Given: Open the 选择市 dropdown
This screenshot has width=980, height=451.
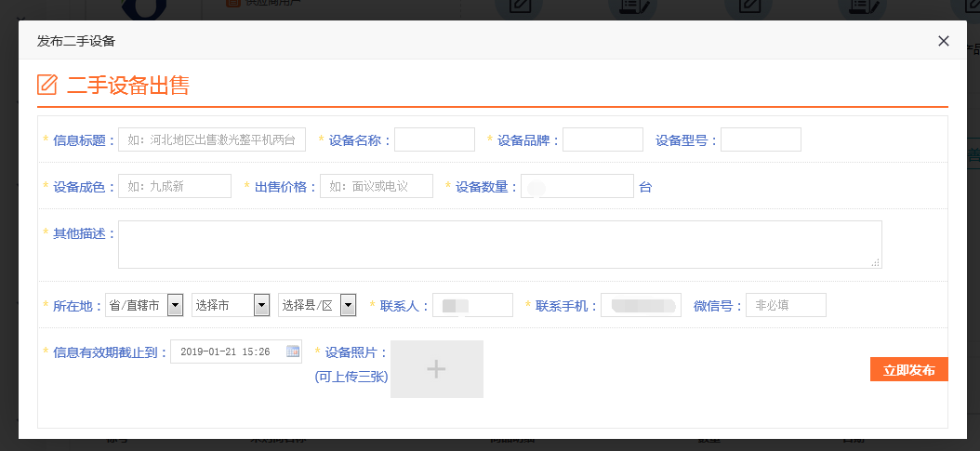Looking at the screenshot, I should [x=231, y=305].
